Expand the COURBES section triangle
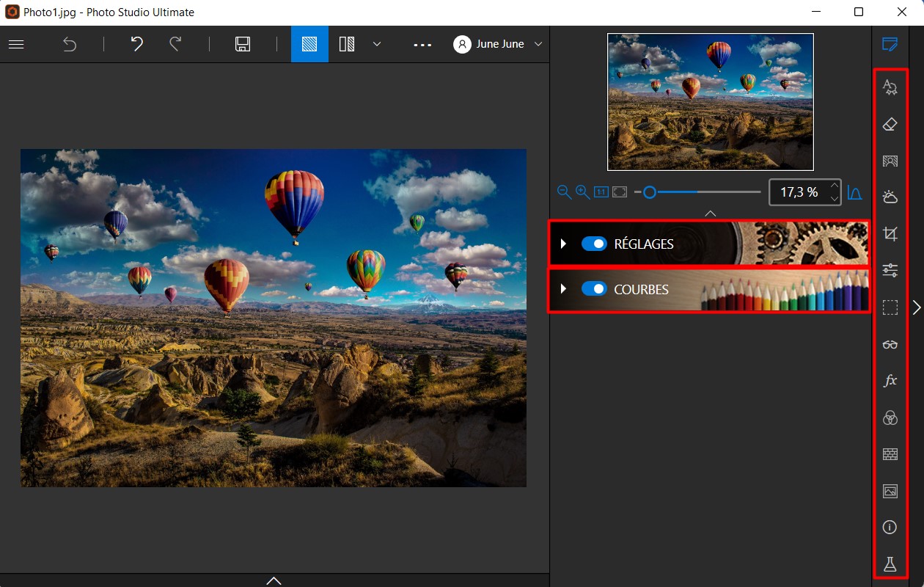 (563, 289)
